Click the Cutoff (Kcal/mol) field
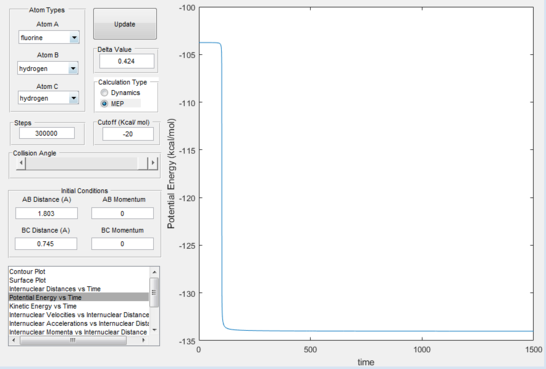546x369 pixels. point(128,134)
